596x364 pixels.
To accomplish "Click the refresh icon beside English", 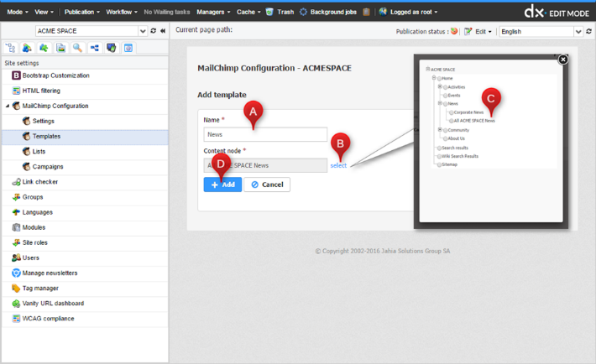I will tap(588, 31).
